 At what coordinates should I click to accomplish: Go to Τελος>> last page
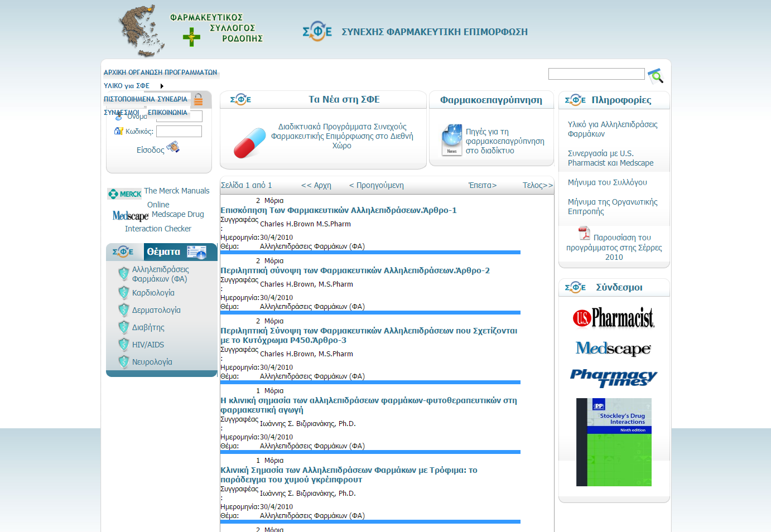pyautogui.click(x=538, y=185)
